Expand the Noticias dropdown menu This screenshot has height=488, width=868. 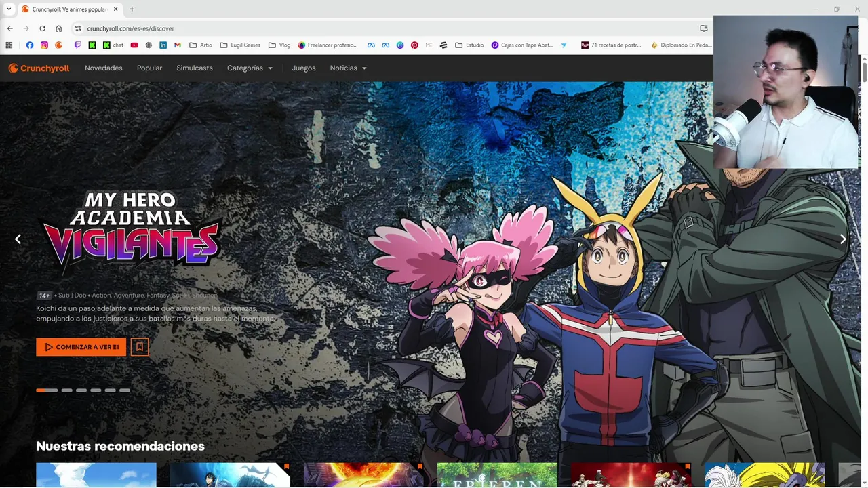pyautogui.click(x=348, y=68)
